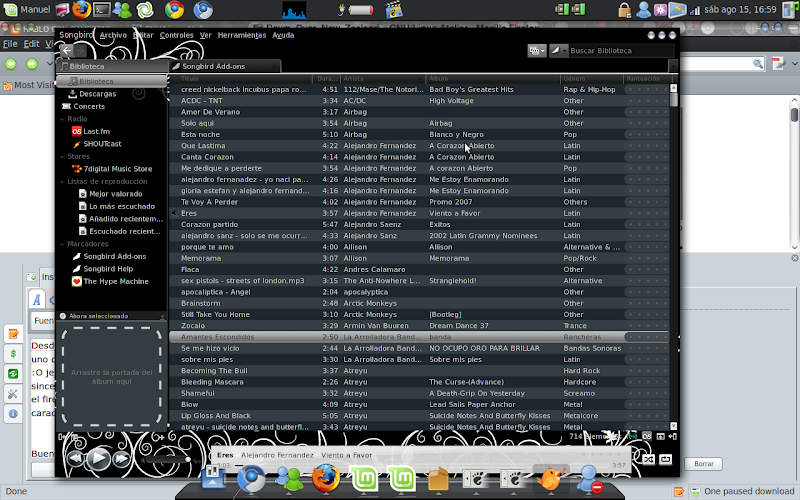Open the Controles menu
The width and height of the screenshot is (800, 500).
[x=176, y=35]
